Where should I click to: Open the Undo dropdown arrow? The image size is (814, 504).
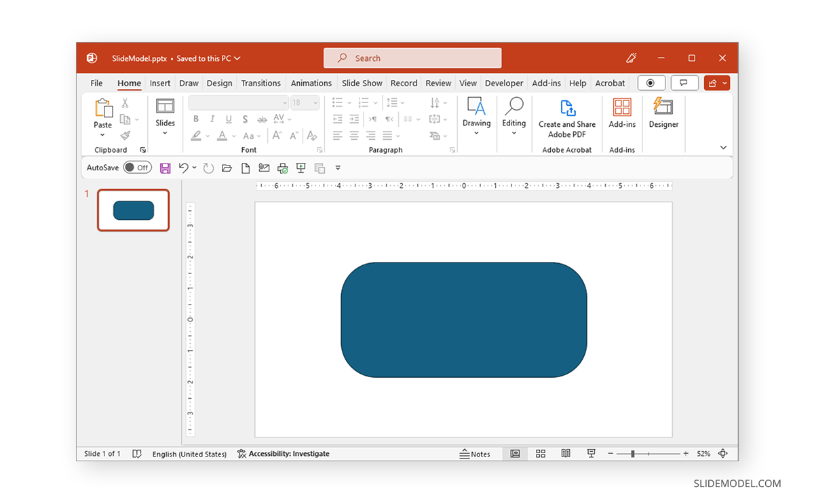[194, 168]
